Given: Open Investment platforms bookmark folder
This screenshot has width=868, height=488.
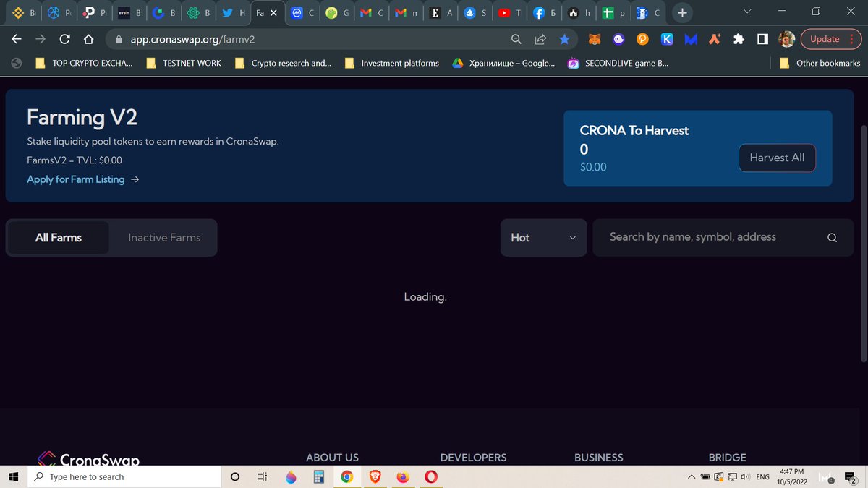Looking at the screenshot, I should pos(392,63).
